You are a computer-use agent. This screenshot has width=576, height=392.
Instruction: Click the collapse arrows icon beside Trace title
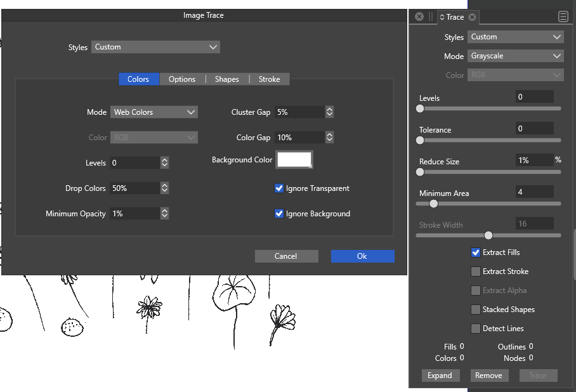pos(442,17)
